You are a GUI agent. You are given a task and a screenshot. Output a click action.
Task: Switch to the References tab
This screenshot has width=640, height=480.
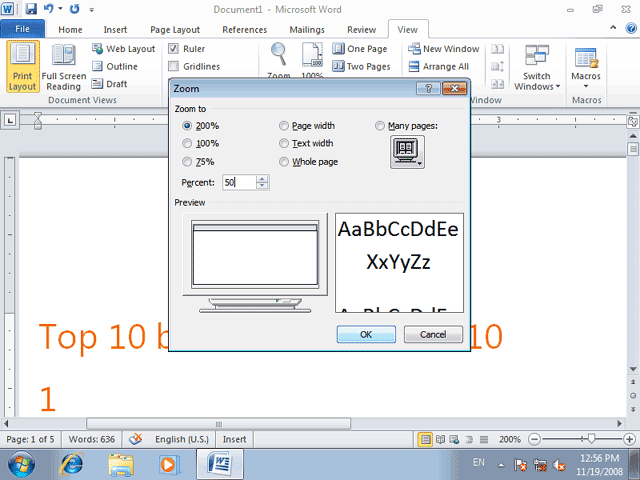tap(244, 30)
